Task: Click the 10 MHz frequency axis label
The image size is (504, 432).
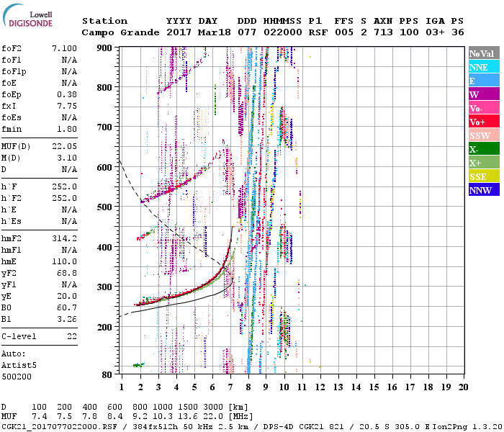Action: 284,387
